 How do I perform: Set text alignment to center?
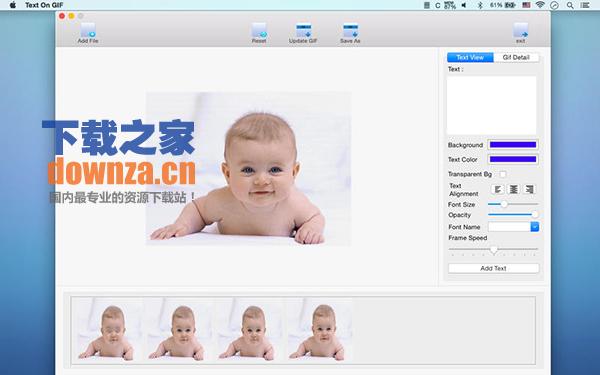514,189
